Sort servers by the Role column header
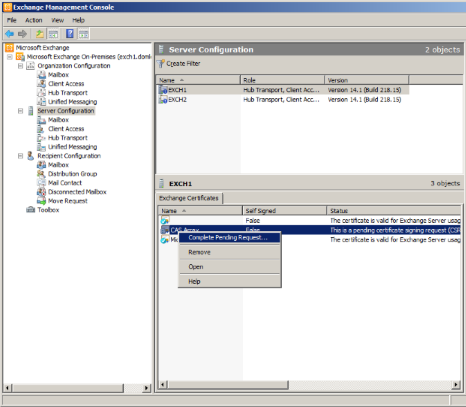This screenshot has height=407, width=466. tap(282, 80)
